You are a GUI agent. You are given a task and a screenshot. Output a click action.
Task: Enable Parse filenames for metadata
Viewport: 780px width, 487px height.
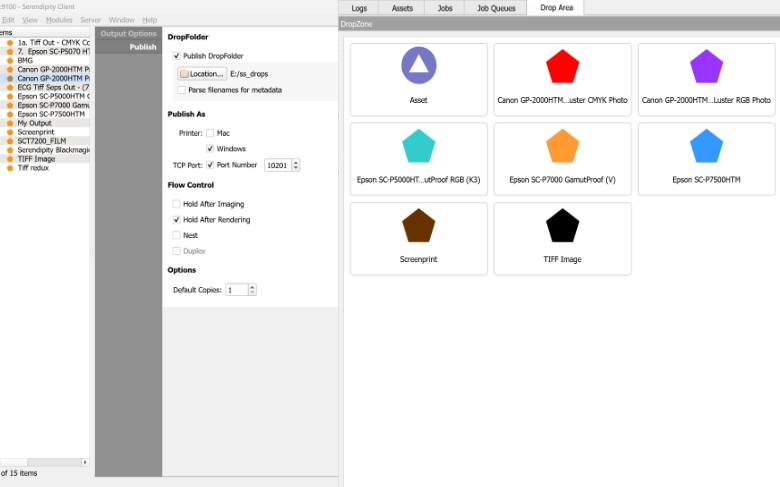coord(179,90)
